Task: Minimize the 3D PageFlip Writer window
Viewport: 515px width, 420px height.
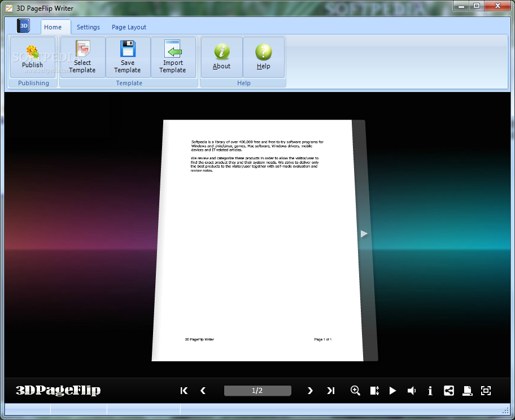Action: (x=462, y=6)
